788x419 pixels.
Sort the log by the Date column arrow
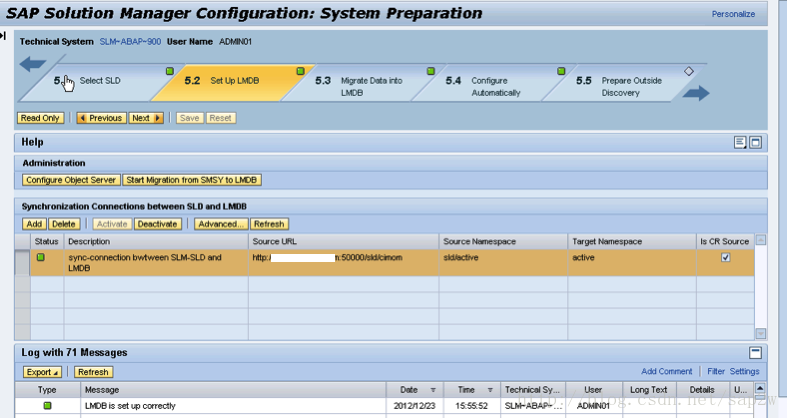click(x=433, y=390)
